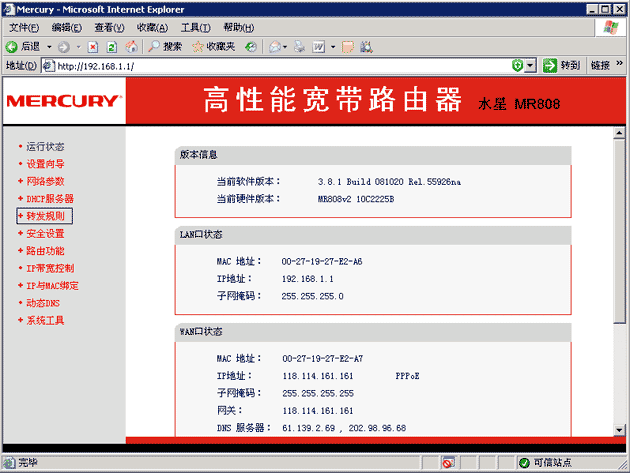Click the vertical scrollbar thumb
This screenshot has height=473, width=630.
pyautogui.click(x=619, y=231)
